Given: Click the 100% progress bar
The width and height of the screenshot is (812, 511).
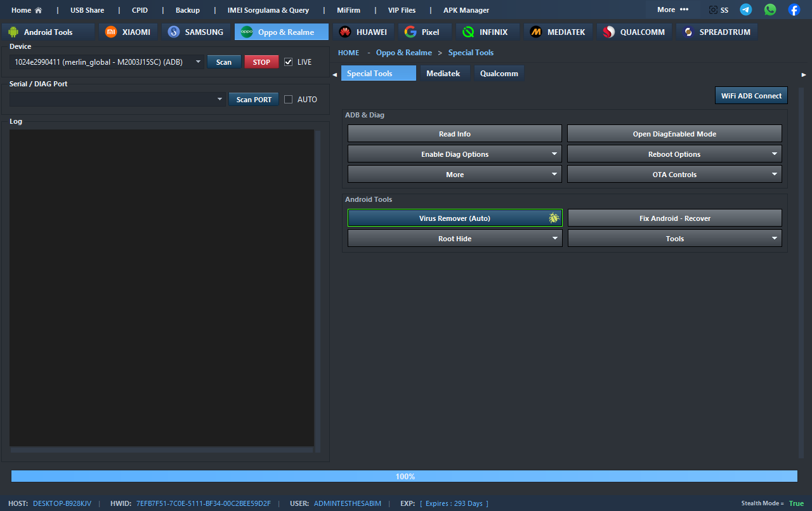Looking at the screenshot, I should point(404,476).
